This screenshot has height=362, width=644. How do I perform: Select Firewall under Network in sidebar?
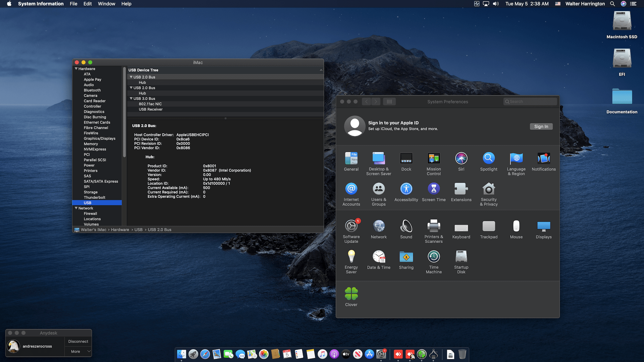(91, 214)
